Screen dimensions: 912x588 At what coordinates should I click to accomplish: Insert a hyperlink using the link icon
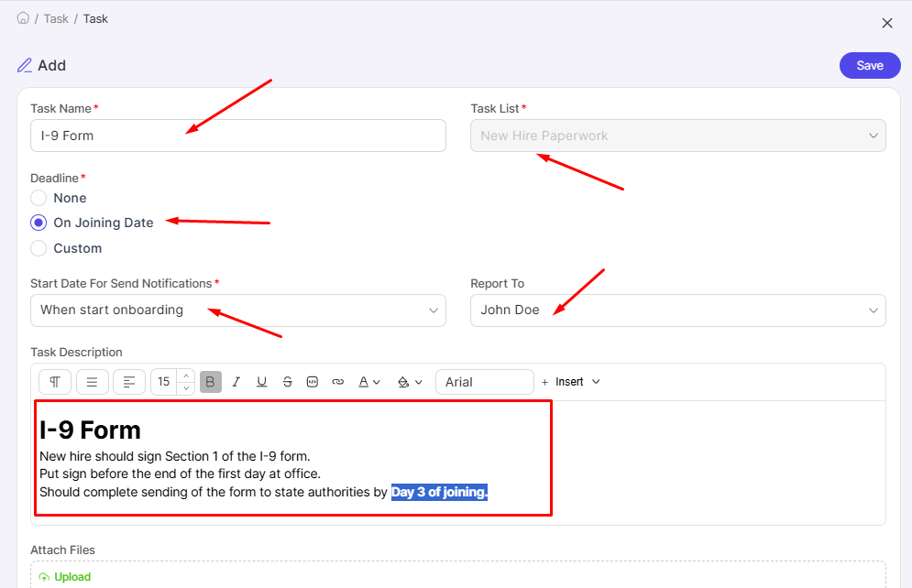338,382
